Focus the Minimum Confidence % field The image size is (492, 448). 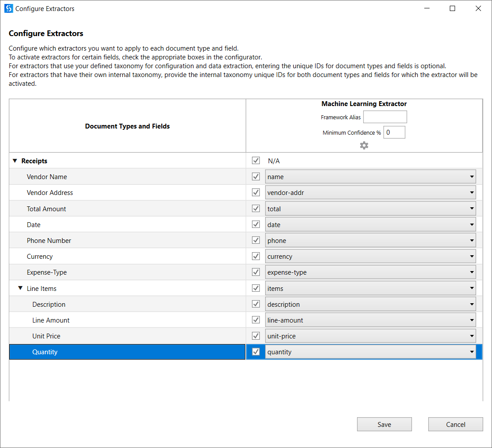394,132
